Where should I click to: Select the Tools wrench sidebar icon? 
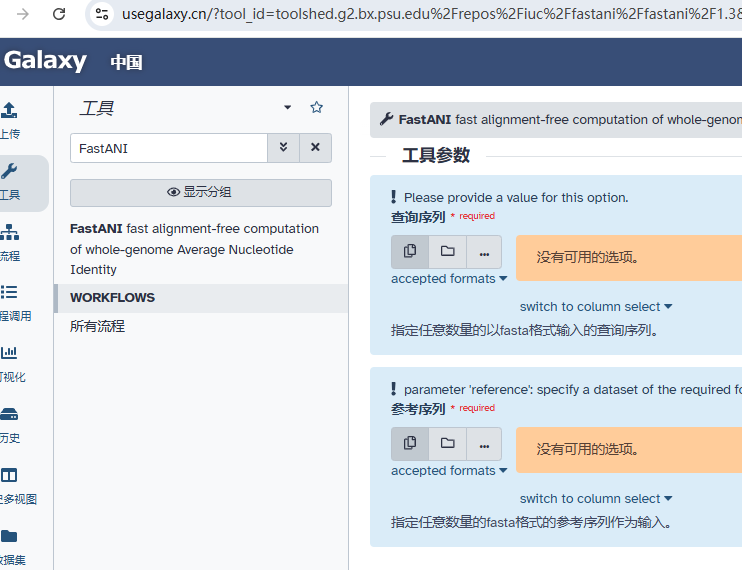9,171
